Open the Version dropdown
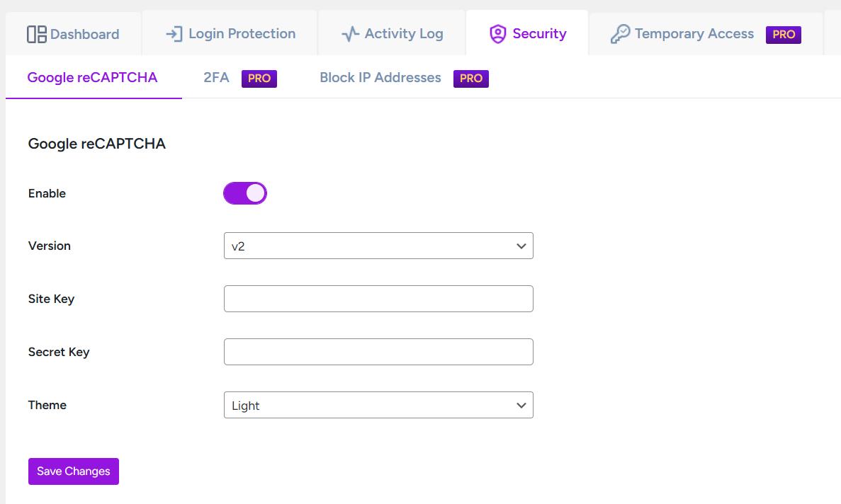 pos(378,246)
